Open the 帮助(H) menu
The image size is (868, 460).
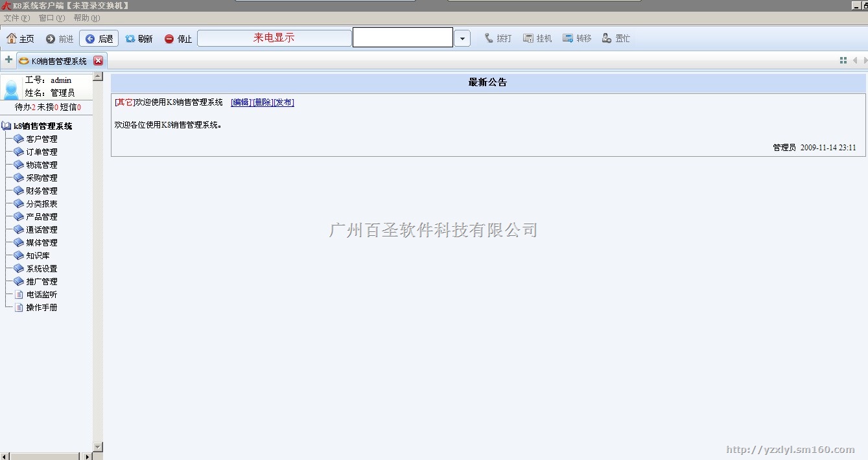[x=86, y=18]
